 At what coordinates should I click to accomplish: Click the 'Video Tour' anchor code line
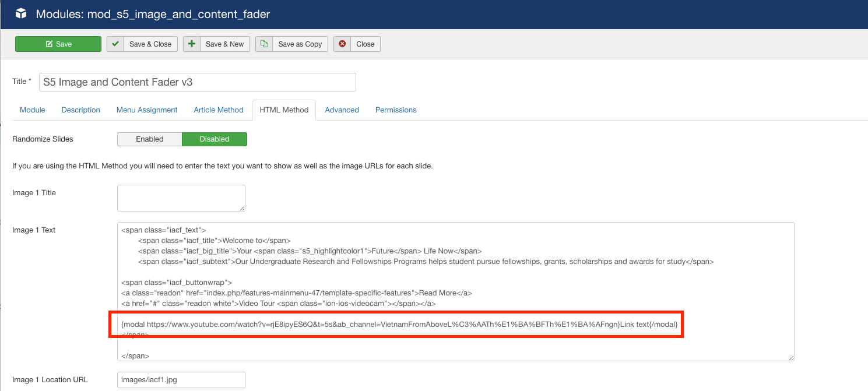pyautogui.click(x=279, y=303)
